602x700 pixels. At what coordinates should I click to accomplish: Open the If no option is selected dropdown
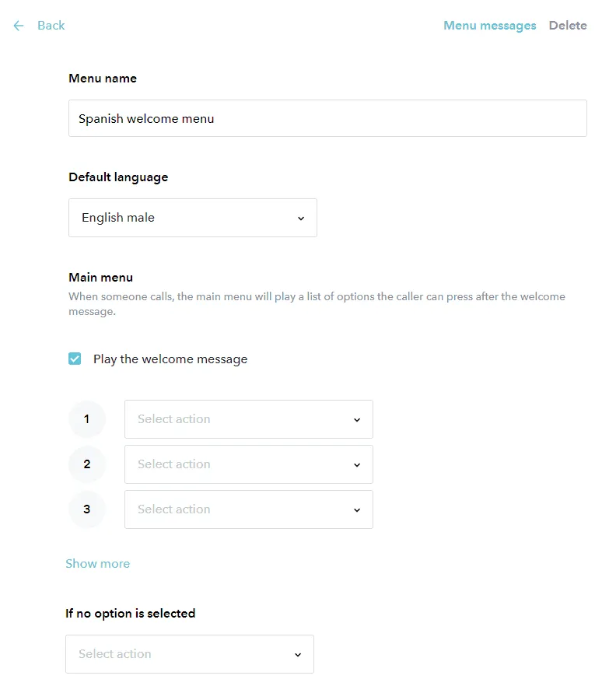coord(189,654)
